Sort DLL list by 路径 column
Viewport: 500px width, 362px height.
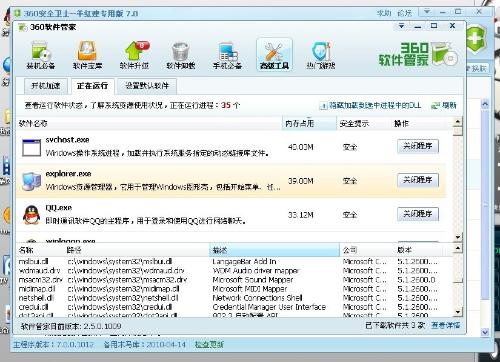point(137,250)
